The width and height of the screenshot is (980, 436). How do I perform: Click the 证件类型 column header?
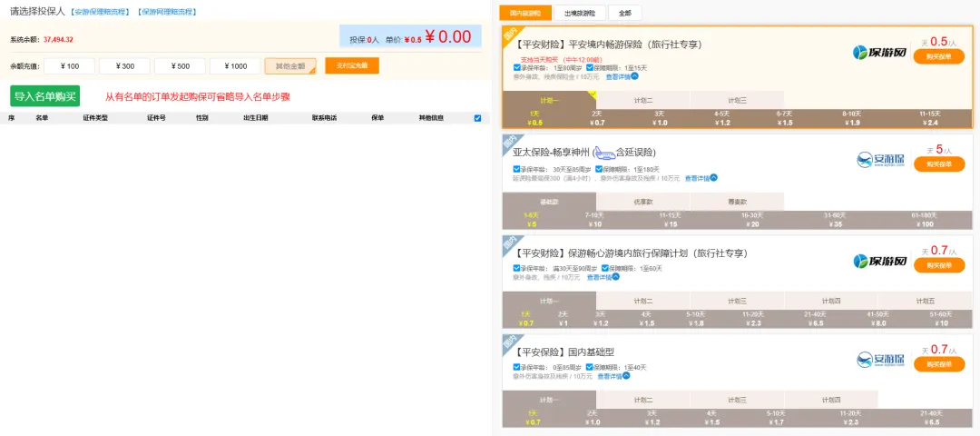95,118
